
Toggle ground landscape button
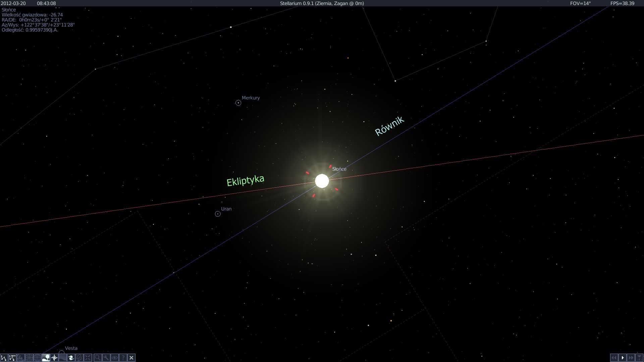(x=46, y=358)
